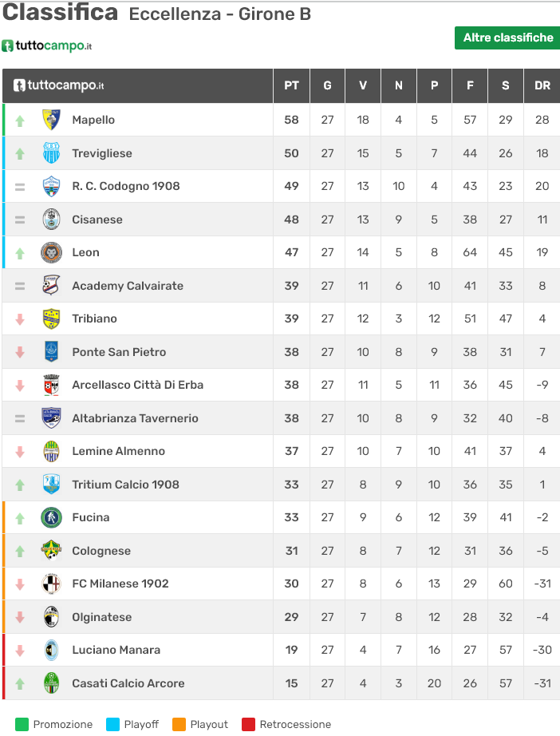Open the Altre classifiche button

click(x=507, y=38)
